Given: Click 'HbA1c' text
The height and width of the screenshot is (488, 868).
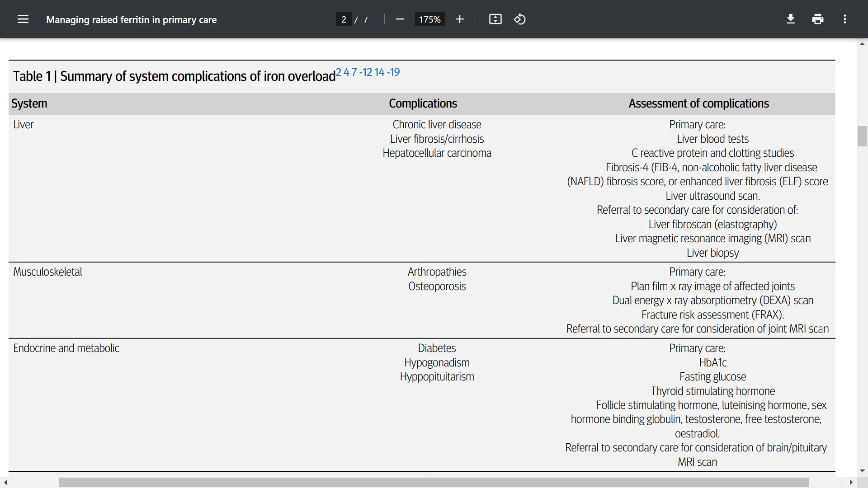Looking at the screenshot, I should 712,362.
